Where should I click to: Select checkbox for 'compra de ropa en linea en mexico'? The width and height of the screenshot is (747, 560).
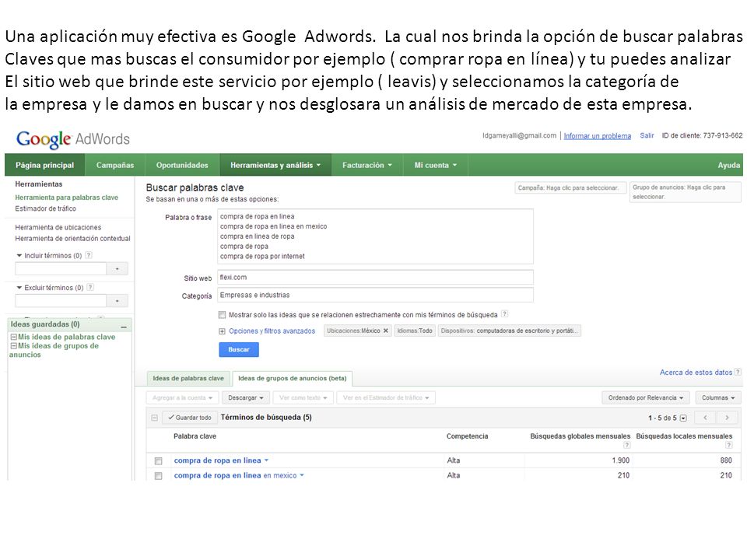158,476
